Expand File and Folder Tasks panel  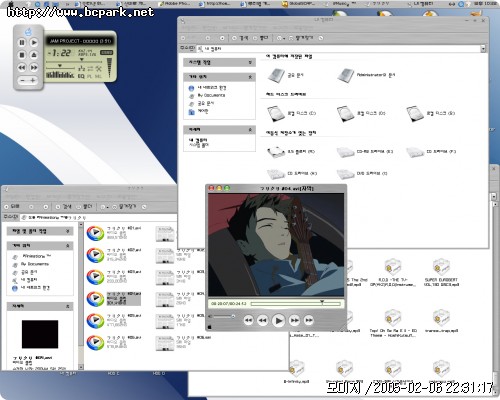40,231
